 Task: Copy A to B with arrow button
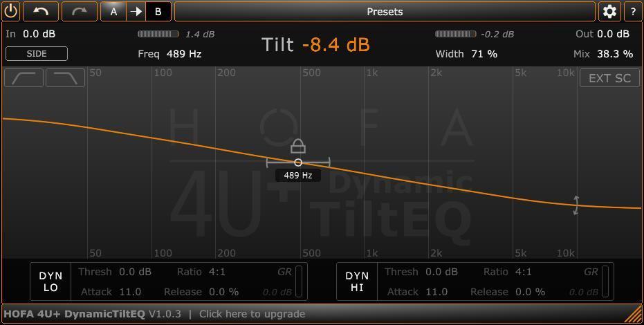point(136,12)
